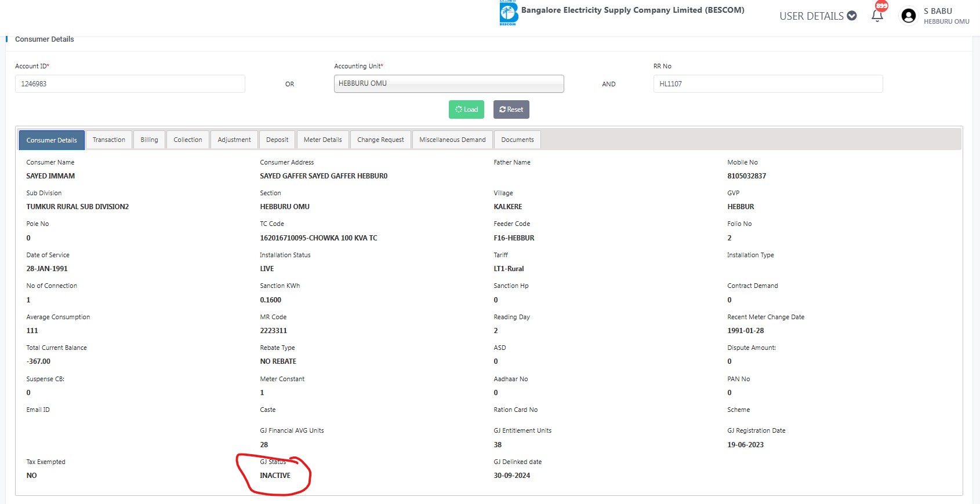
Task: Click consumer name SAYED IMMAM
Action: [x=50, y=176]
